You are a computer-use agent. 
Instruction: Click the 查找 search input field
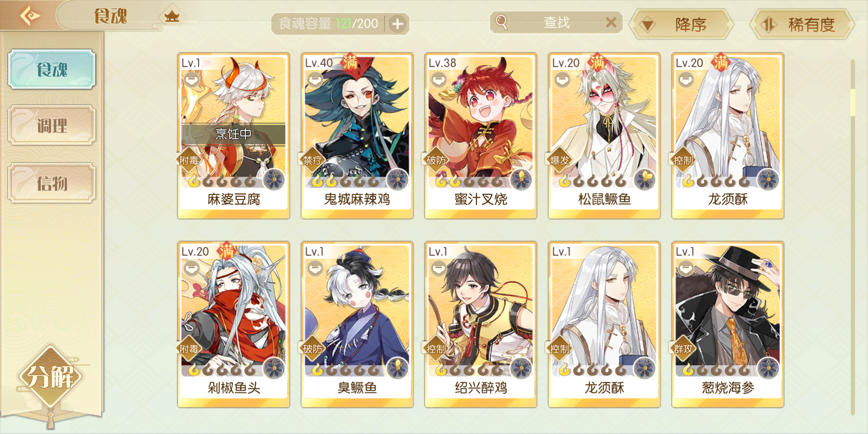556,22
